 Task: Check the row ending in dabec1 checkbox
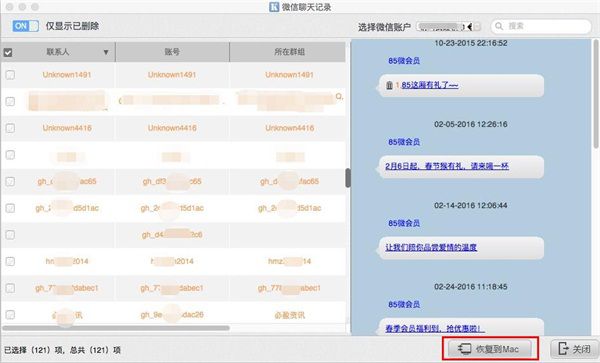coord(10,288)
